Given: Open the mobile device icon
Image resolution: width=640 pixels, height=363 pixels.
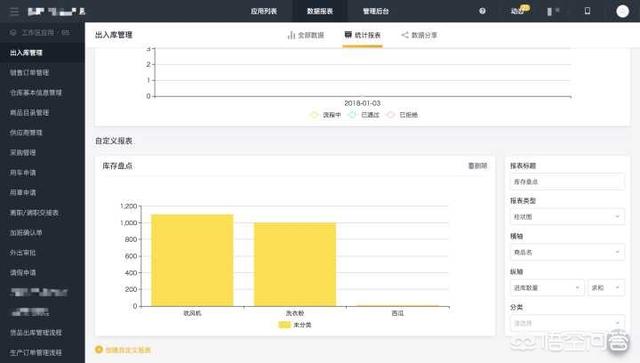Looking at the screenshot, I should (x=587, y=11).
